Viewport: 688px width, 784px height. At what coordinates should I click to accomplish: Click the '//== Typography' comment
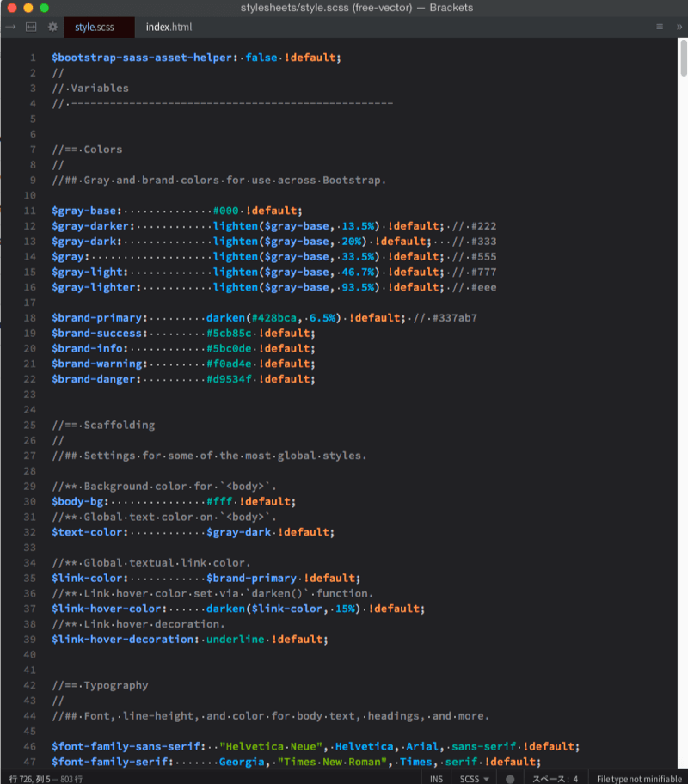pyautogui.click(x=100, y=685)
